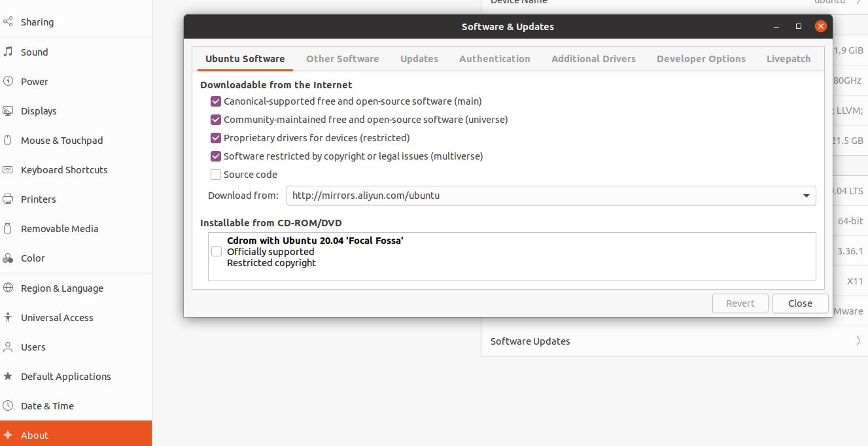Click the Printers icon in sidebar
The width and height of the screenshot is (868, 446).
8,199
